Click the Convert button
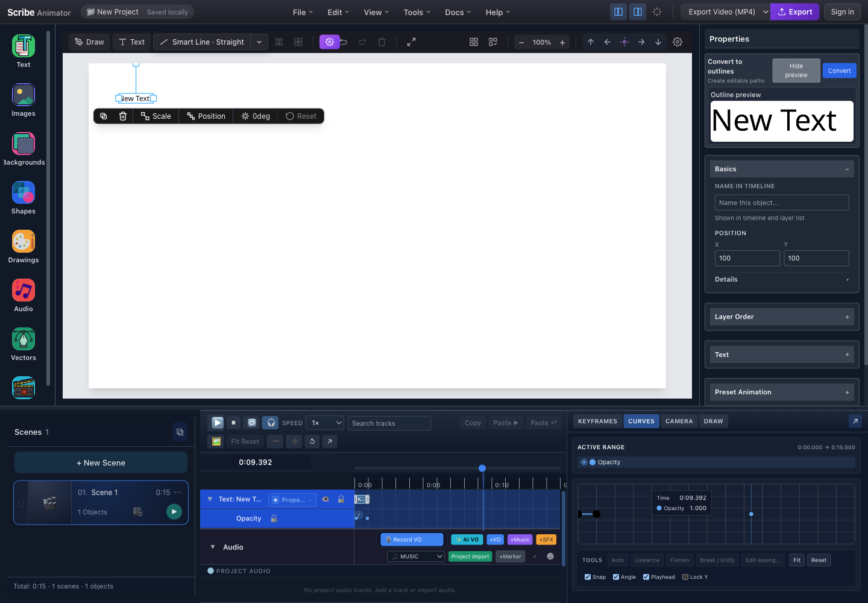Screen dimensions: 868x603 click(x=839, y=71)
